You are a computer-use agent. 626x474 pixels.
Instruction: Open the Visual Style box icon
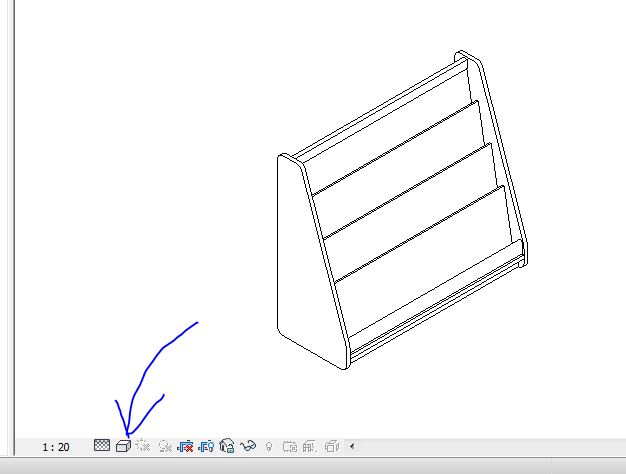click(123, 446)
